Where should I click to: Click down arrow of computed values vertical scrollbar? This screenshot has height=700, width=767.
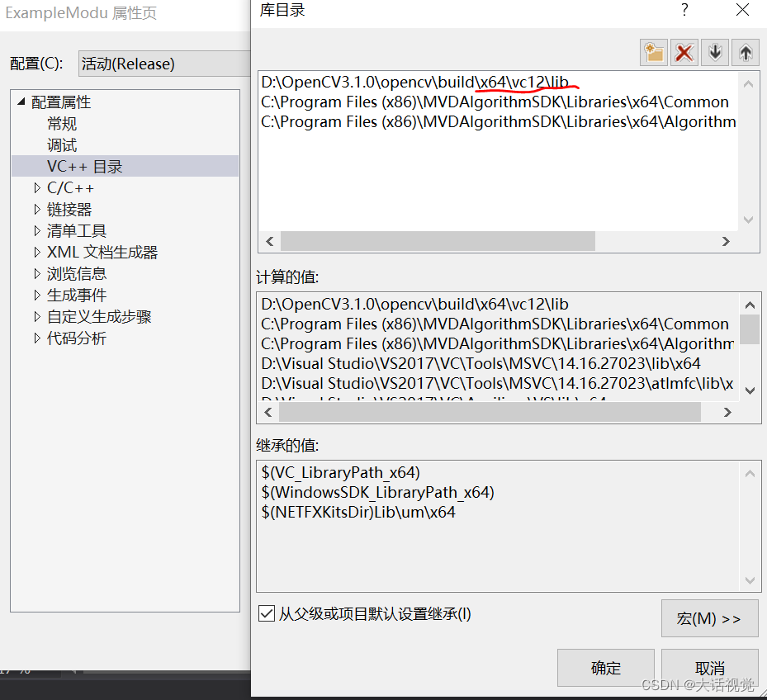750,390
